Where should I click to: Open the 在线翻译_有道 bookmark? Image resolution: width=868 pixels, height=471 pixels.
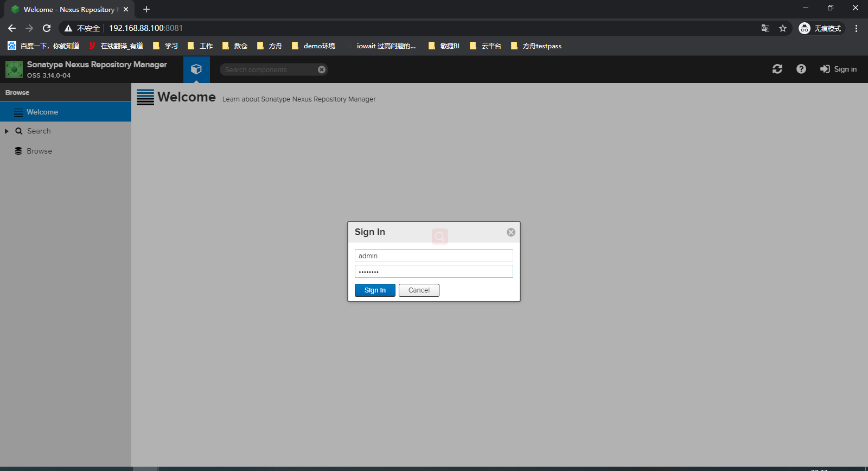(116, 46)
